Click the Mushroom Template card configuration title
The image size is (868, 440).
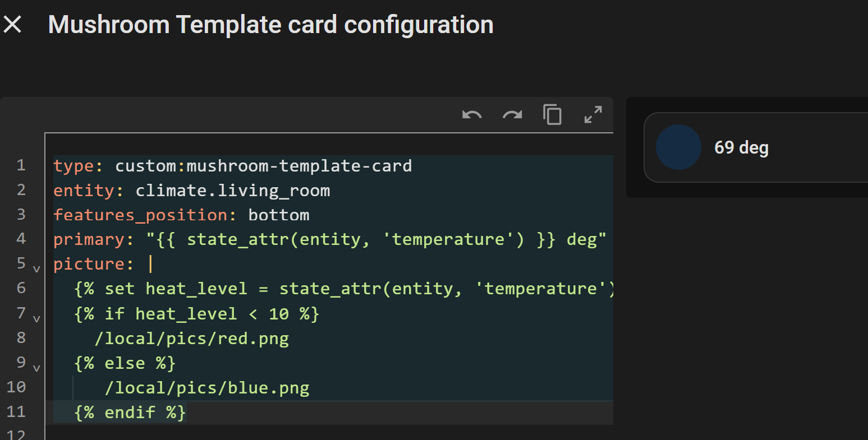[270, 25]
